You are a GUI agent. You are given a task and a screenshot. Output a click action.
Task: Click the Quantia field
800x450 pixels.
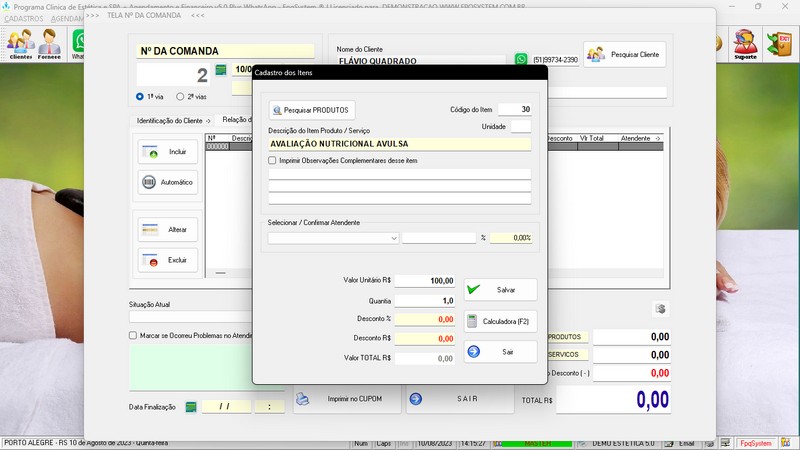[x=424, y=301]
